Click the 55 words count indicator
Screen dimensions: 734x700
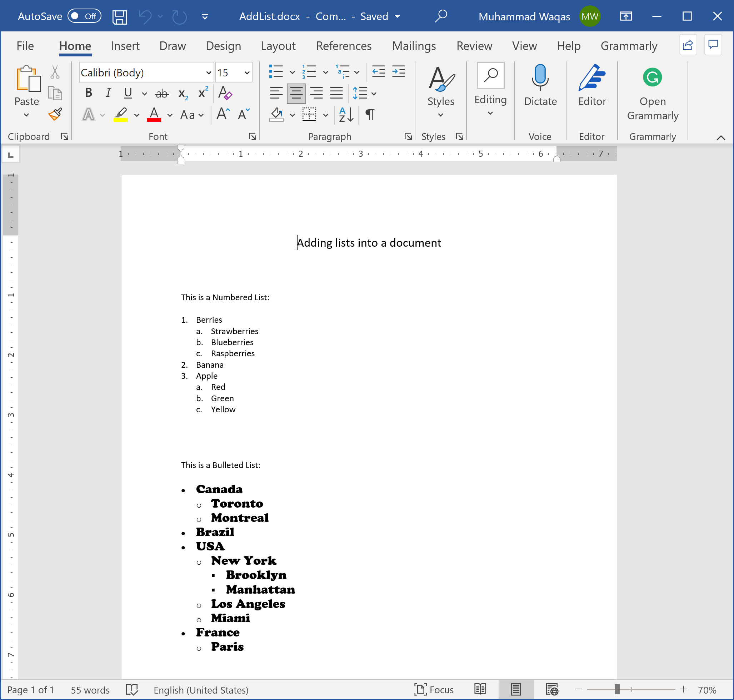point(90,690)
